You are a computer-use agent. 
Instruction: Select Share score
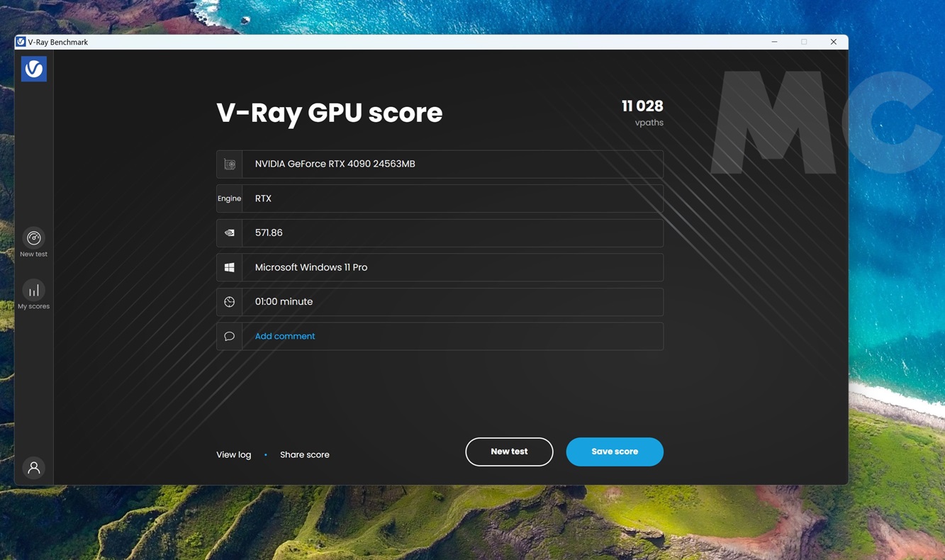coord(304,454)
